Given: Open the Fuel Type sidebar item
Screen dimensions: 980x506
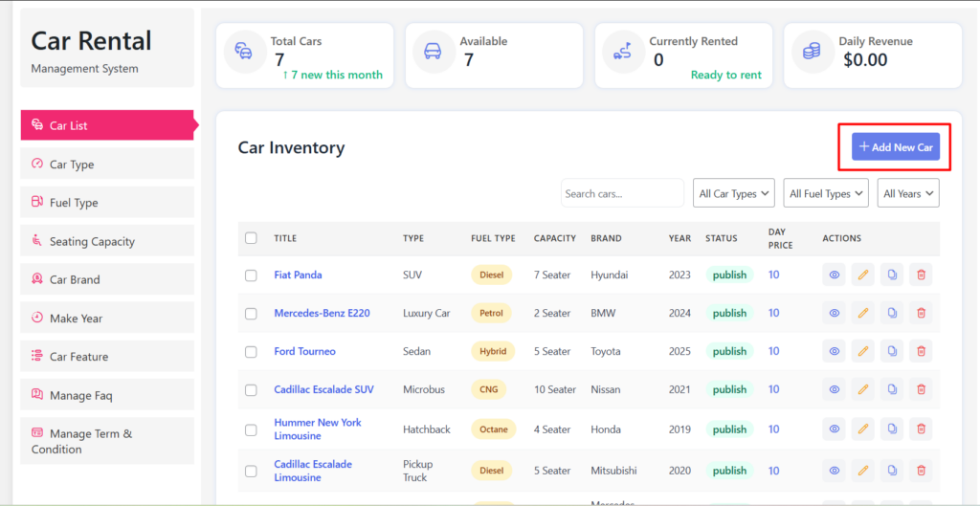Looking at the screenshot, I should [107, 203].
